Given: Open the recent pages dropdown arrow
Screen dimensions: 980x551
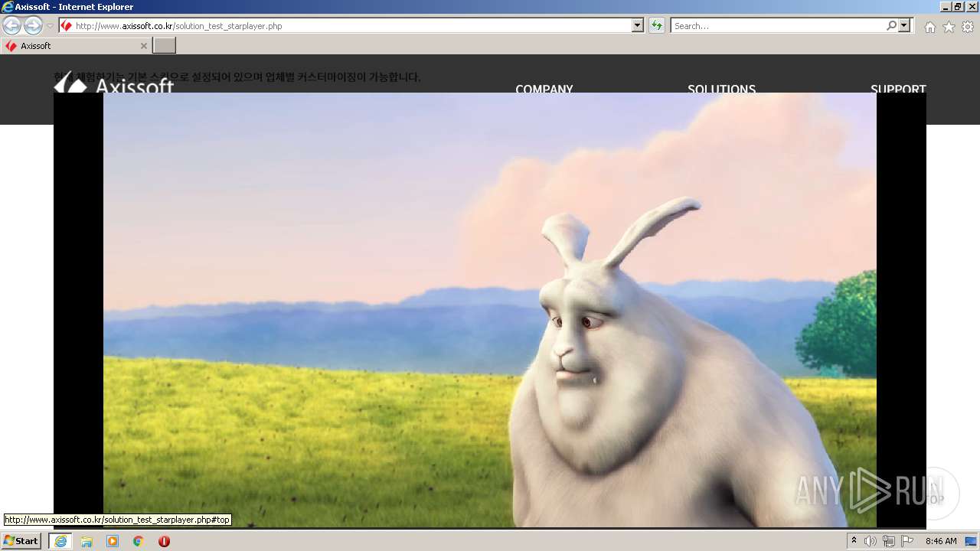Looking at the screenshot, I should pos(50,26).
